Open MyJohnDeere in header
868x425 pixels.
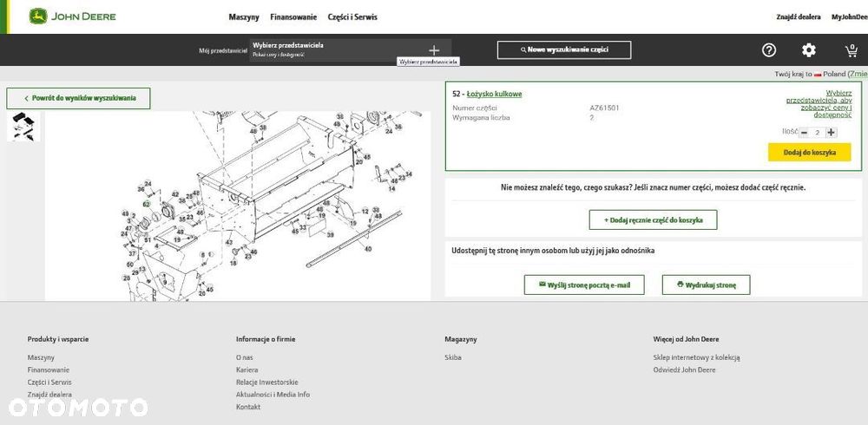coord(850,17)
